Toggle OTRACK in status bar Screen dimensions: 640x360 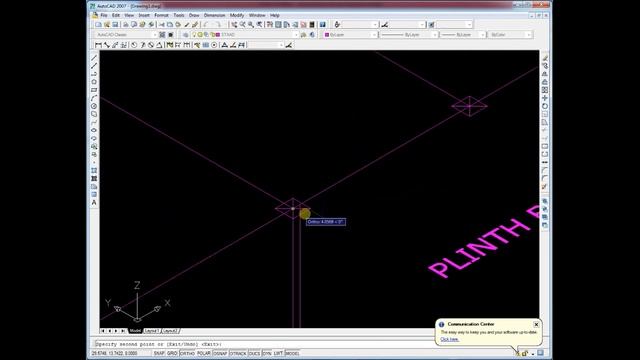238,353
